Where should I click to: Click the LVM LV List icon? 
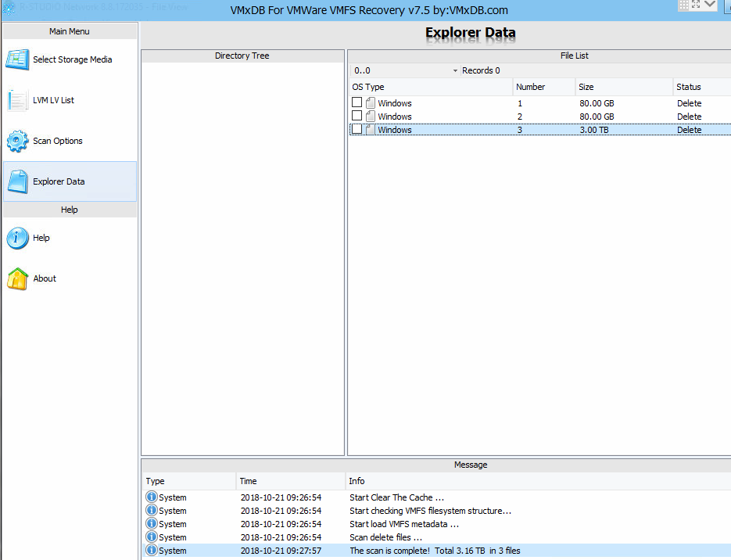pyautogui.click(x=17, y=100)
